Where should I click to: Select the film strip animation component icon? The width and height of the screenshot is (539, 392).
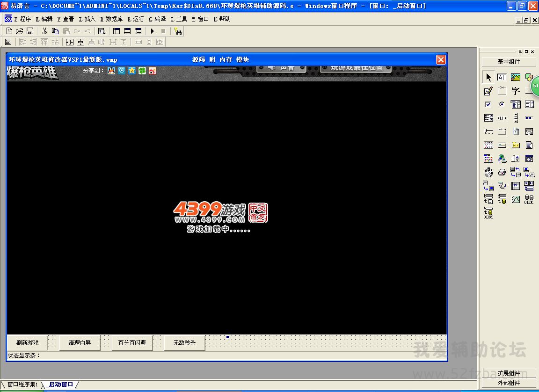515,131
